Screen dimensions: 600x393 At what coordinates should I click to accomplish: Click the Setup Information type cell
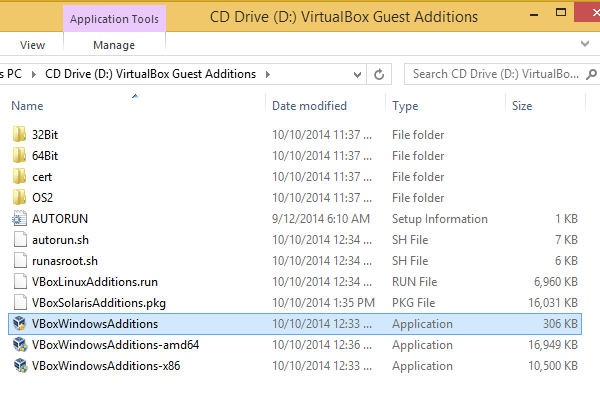pyautogui.click(x=440, y=219)
